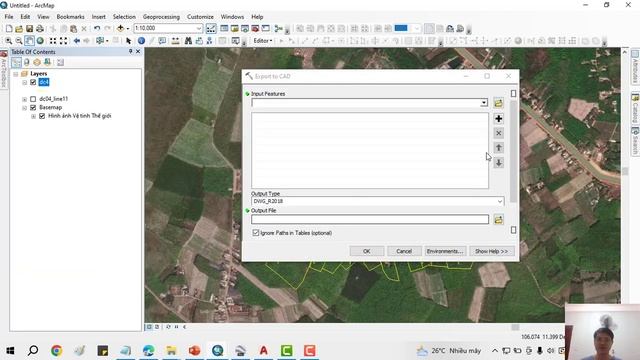The width and height of the screenshot is (640, 360).
Task: Click the Full Extent globe icon
Action: pyautogui.click(x=40, y=41)
